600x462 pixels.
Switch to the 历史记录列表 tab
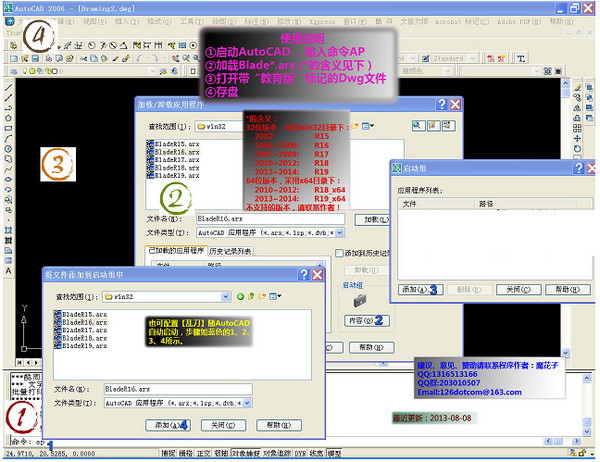click(229, 251)
